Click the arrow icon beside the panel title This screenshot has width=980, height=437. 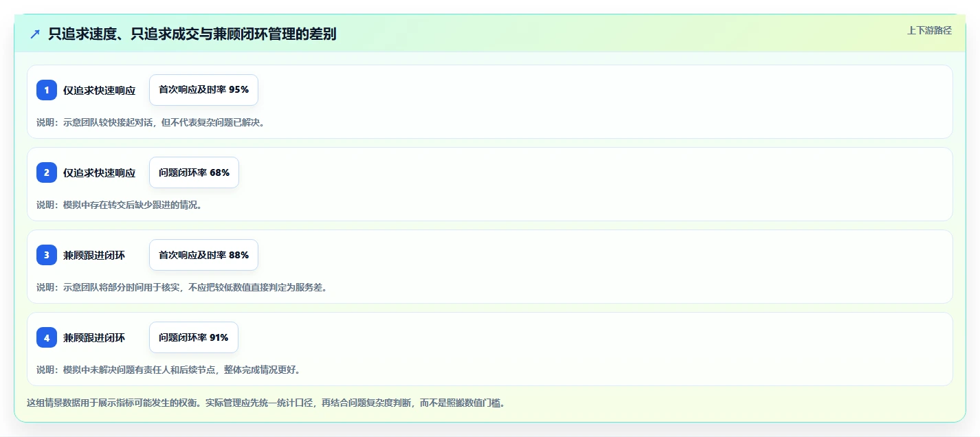click(35, 34)
